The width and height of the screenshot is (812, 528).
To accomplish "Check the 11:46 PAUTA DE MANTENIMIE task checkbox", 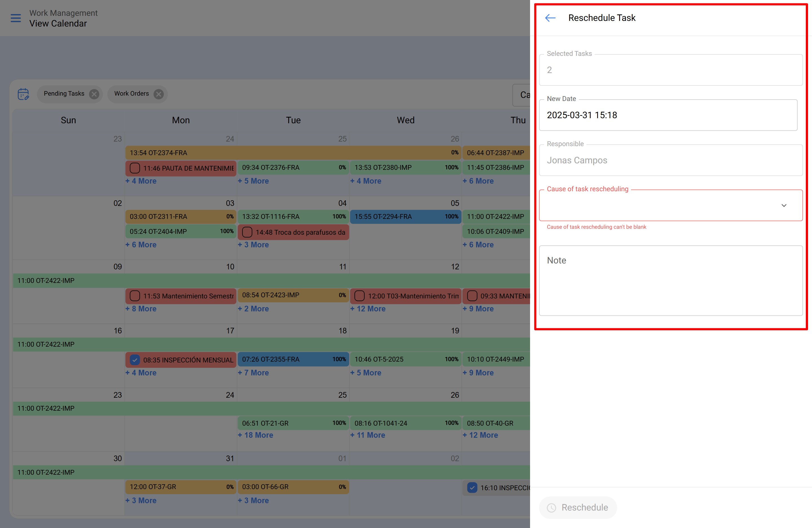I will [x=134, y=168].
